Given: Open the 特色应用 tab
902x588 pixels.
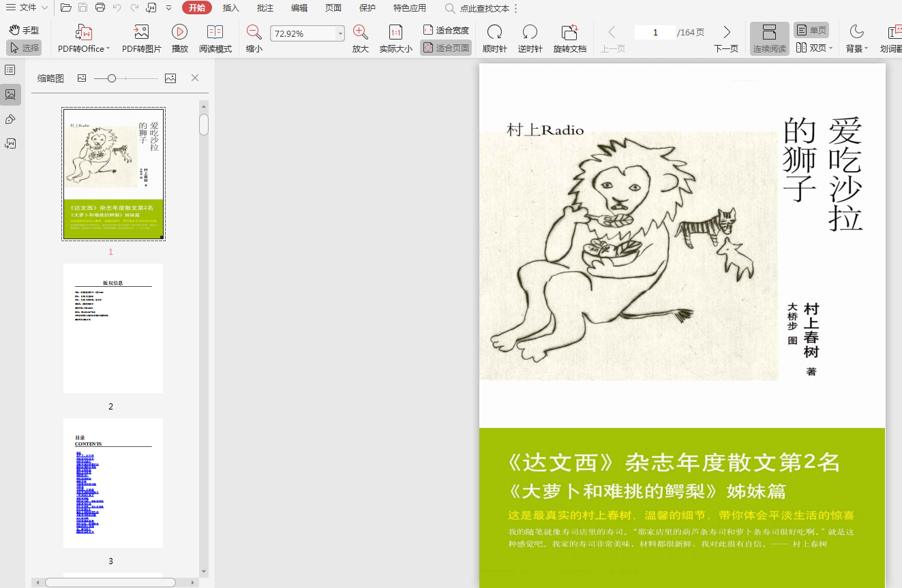Looking at the screenshot, I should [409, 8].
